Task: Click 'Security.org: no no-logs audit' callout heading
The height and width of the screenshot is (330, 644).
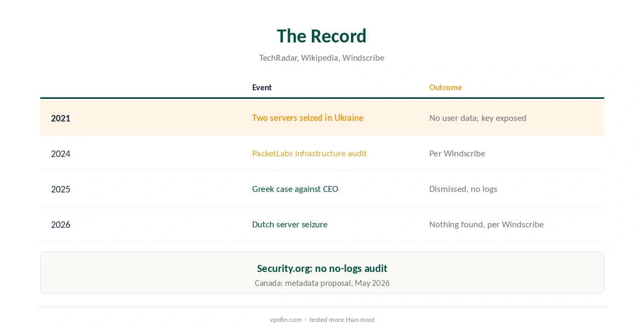Action: [322, 268]
